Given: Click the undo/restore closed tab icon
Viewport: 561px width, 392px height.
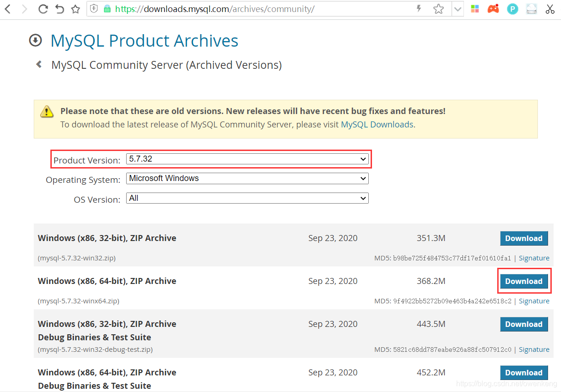Looking at the screenshot, I should (x=59, y=9).
